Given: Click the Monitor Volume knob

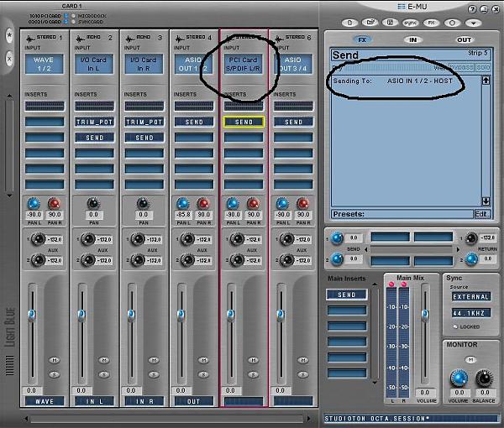Looking at the screenshot, I should click(x=458, y=378).
